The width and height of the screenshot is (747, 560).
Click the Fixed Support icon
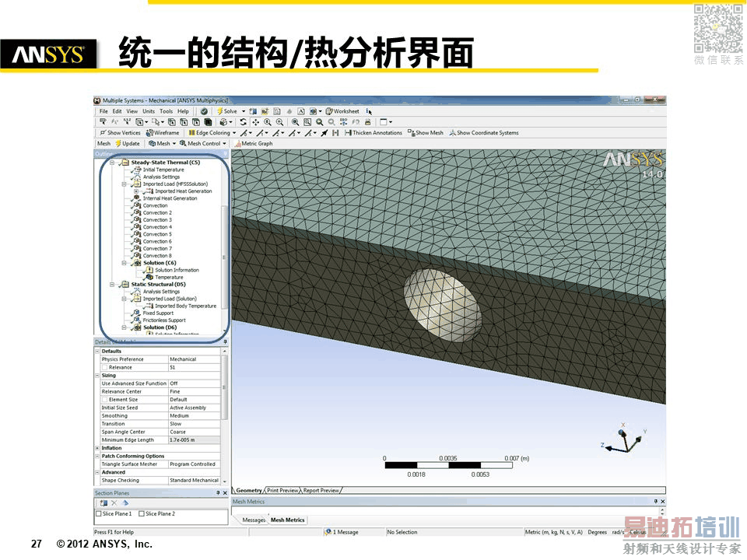(x=137, y=313)
